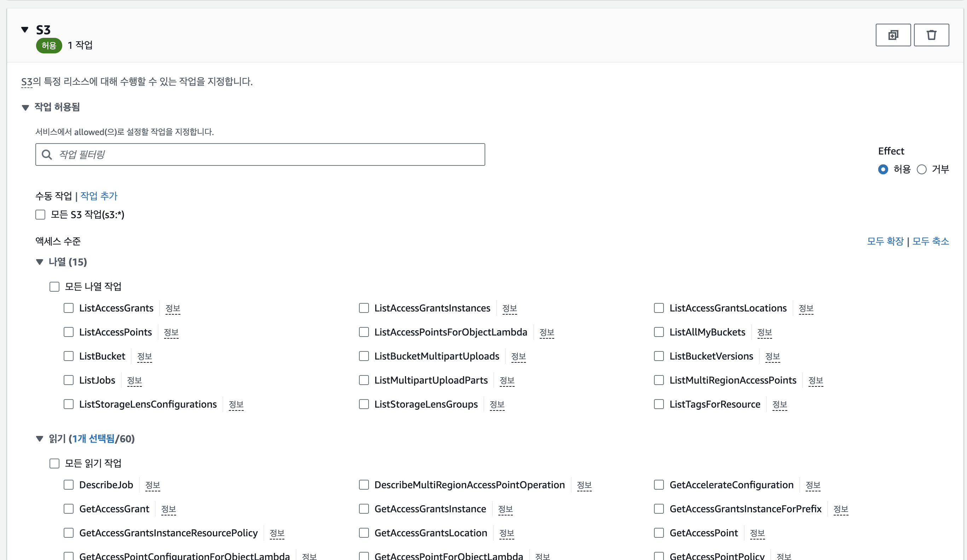The width and height of the screenshot is (967, 560).
Task: Open 정보 link next to ListMultipartUploadParts
Action: click(x=507, y=380)
